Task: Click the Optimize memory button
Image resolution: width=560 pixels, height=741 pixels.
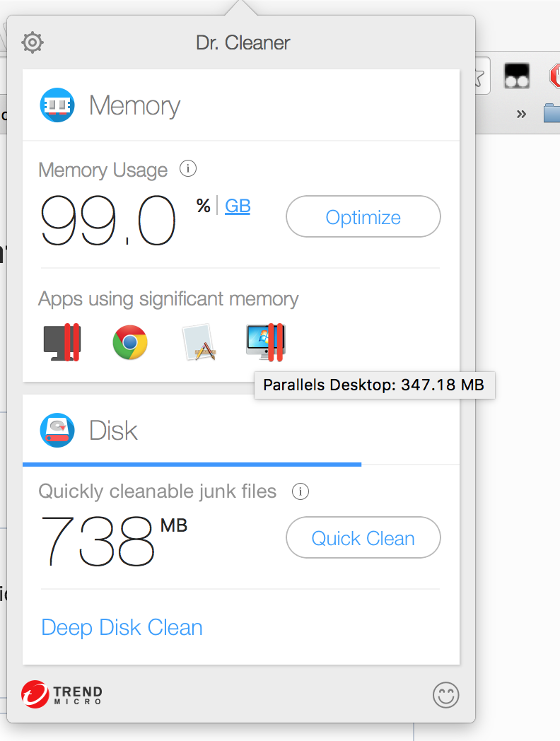Action: [363, 216]
